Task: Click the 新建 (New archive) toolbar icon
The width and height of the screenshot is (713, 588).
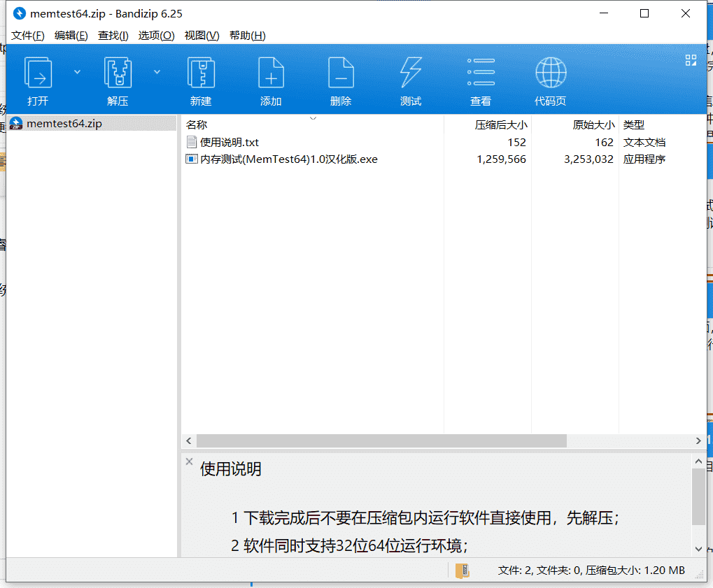Action: point(201,73)
